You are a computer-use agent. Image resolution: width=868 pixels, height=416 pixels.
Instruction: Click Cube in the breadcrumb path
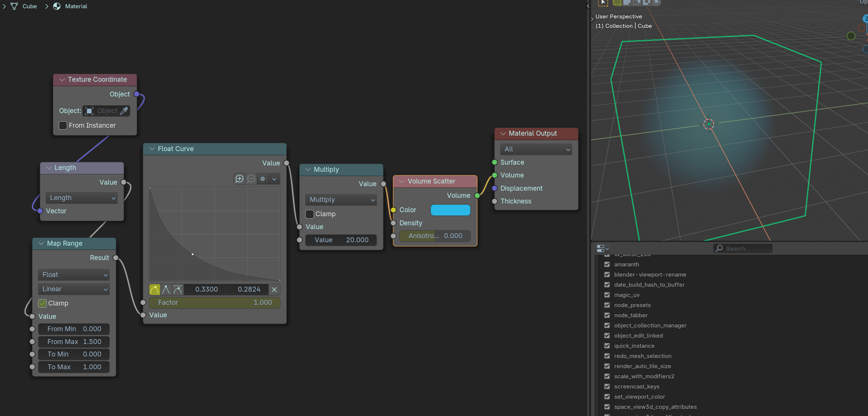click(x=29, y=6)
